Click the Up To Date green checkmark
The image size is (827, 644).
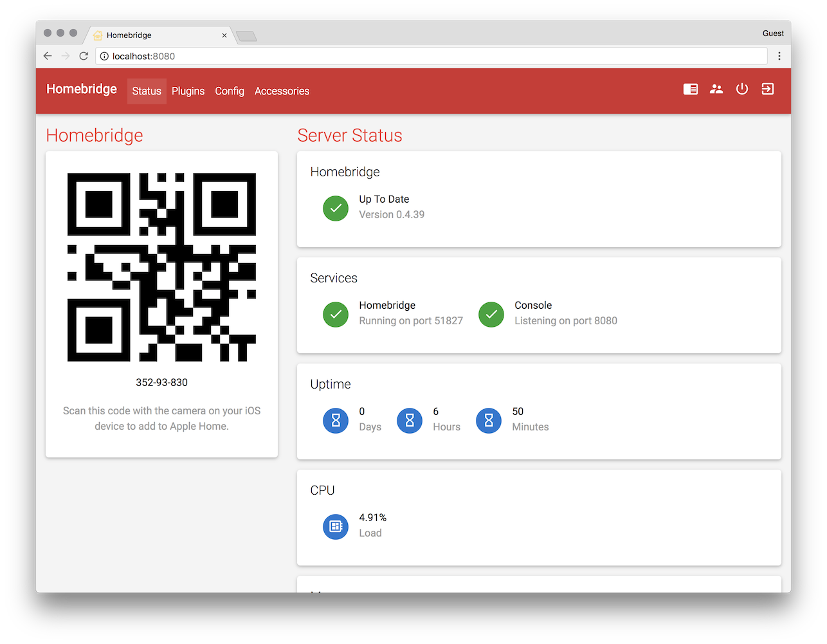pos(336,208)
